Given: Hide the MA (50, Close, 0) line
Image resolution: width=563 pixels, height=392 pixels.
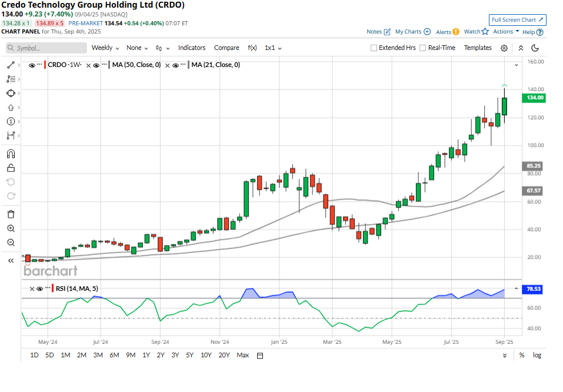Looking at the screenshot, I should click(x=96, y=65).
